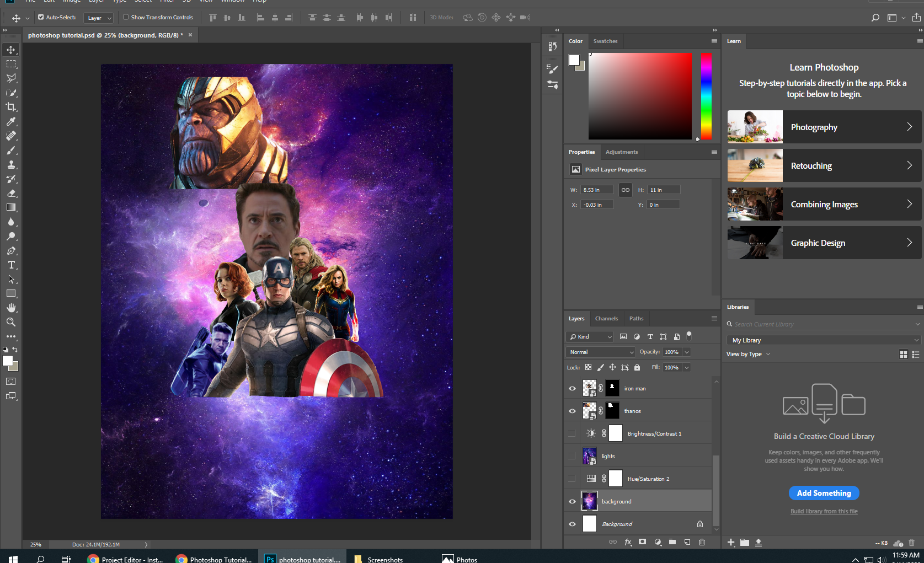Select the photoshop tutorial.psd document tab

click(105, 35)
